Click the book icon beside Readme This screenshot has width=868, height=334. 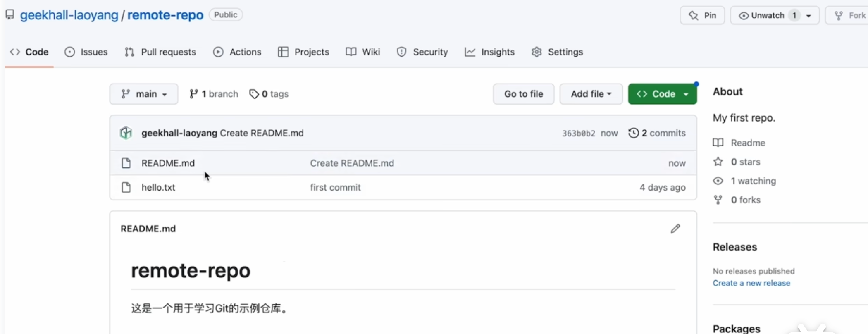[718, 143]
